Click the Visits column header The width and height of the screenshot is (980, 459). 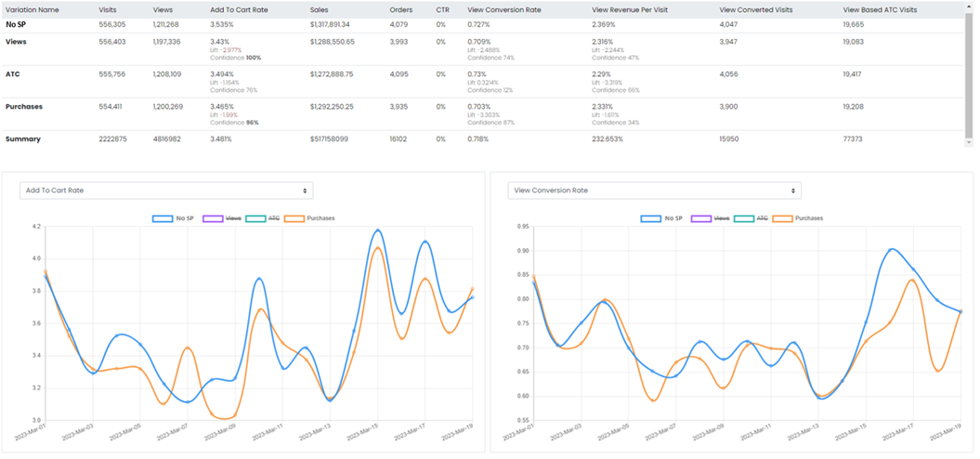click(109, 9)
